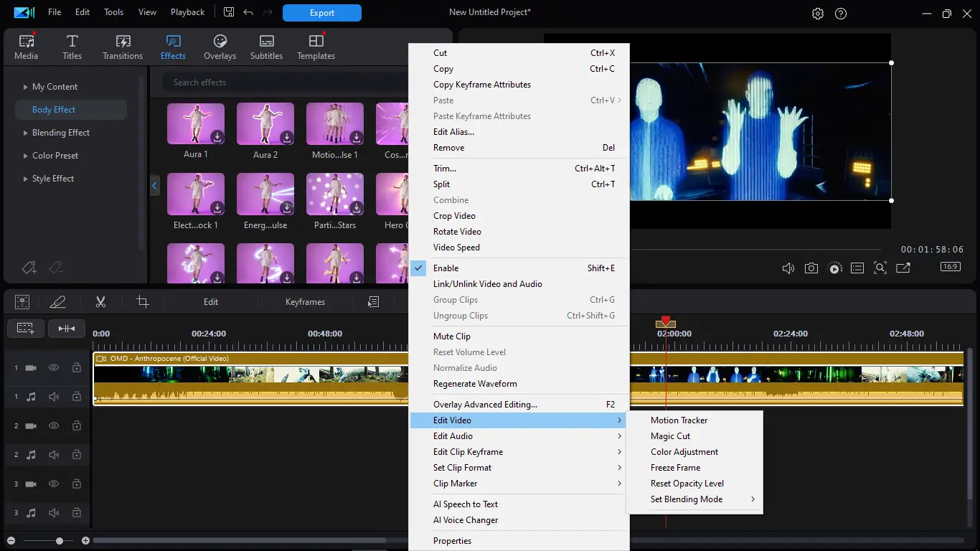Download the Aura 1 effect
980x551 pixels.
[217, 137]
